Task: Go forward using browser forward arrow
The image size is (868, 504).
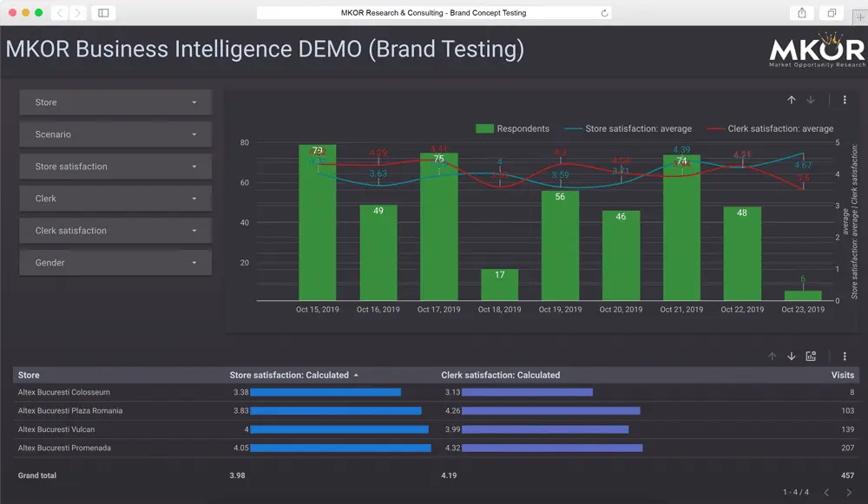Action: (78, 13)
